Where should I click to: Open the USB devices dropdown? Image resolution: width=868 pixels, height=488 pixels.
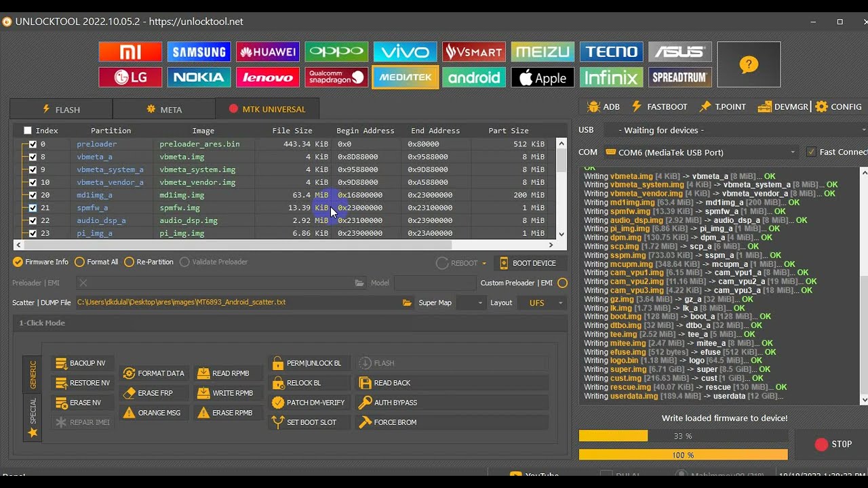(x=735, y=130)
